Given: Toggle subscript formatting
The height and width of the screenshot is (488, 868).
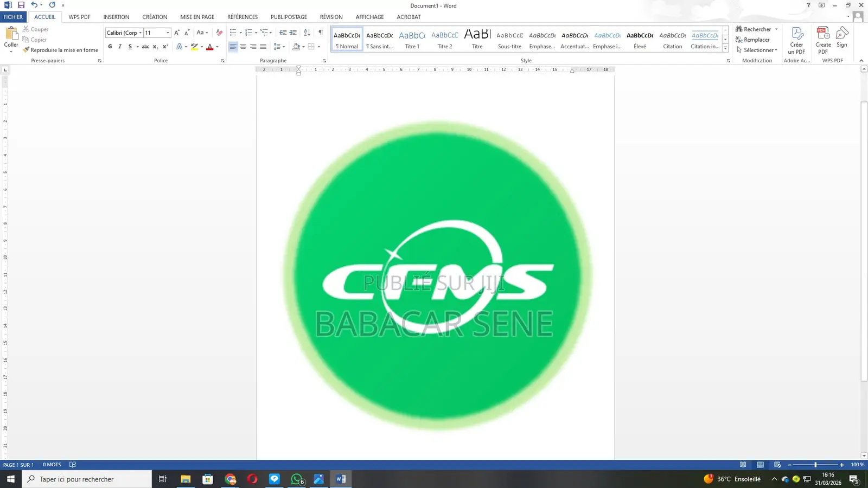Looking at the screenshot, I should coord(155,47).
